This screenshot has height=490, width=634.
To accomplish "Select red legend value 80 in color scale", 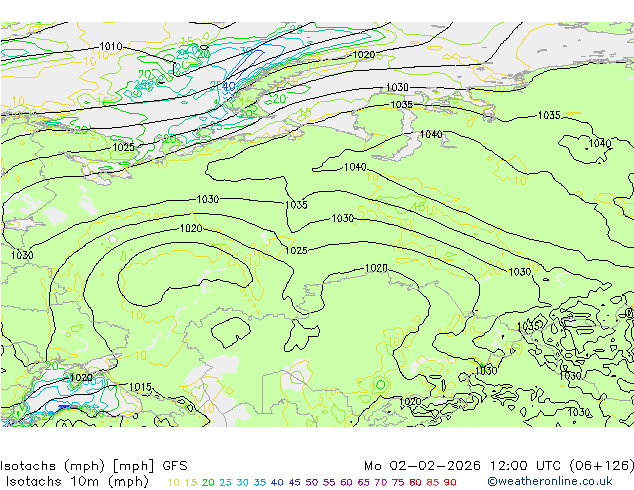I will click(415, 482).
